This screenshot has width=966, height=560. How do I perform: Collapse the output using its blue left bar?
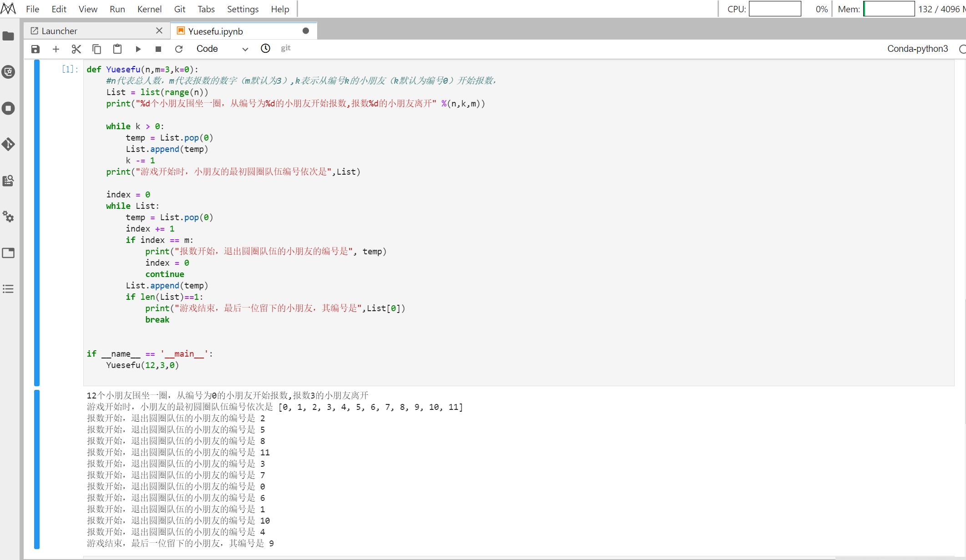(37, 469)
